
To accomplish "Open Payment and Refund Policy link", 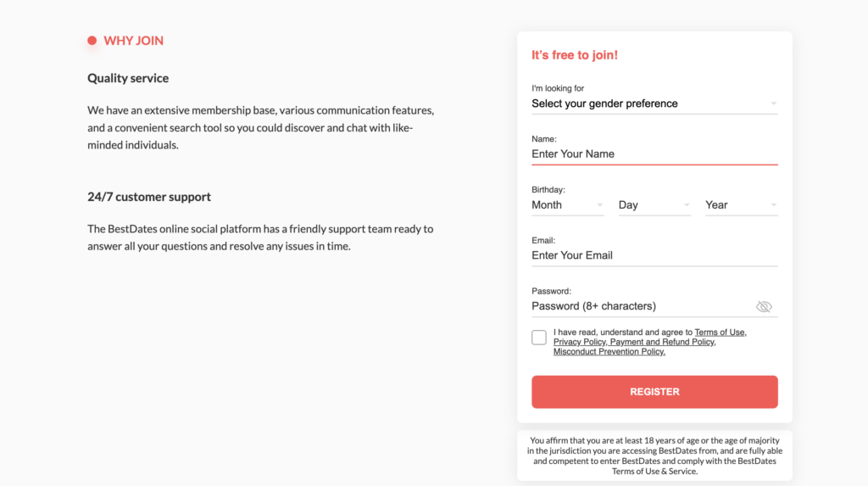I will 662,342.
